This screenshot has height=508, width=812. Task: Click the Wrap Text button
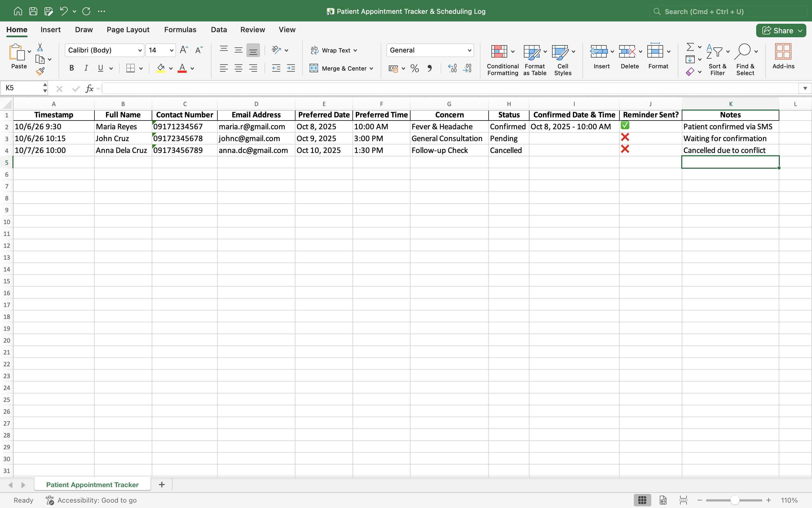[x=333, y=51]
